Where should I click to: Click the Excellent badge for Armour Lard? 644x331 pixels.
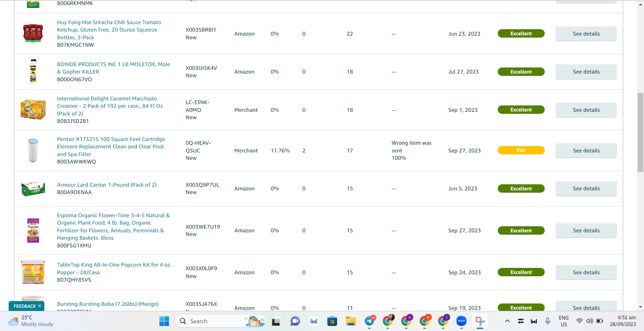[521, 189]
